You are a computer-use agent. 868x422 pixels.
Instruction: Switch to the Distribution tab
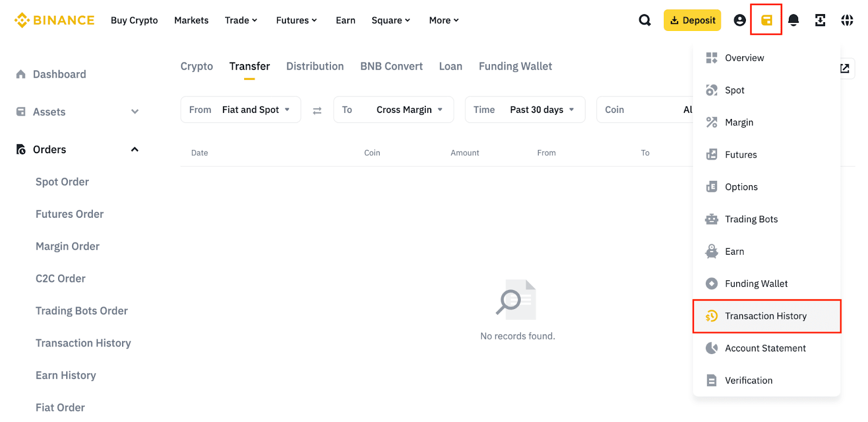[315, 66]
